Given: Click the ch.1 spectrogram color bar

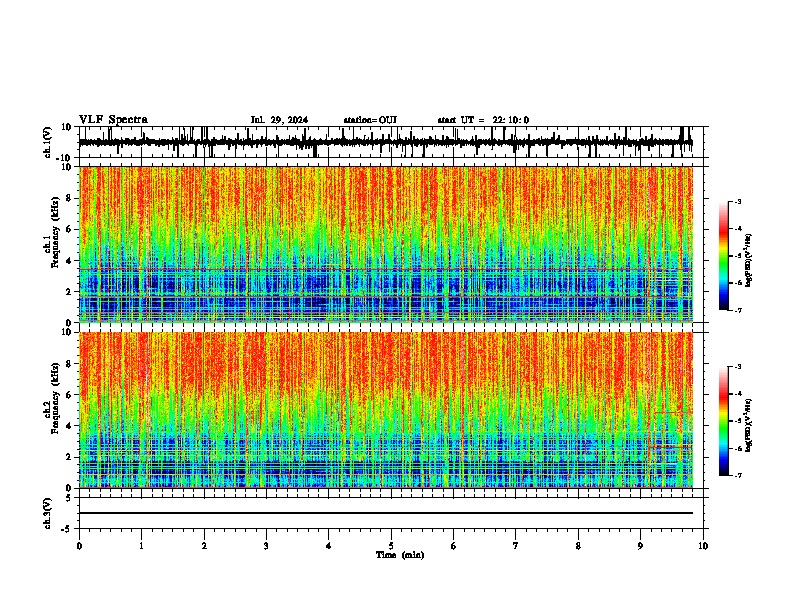Looking at the screenshot, I should (723, 256).
